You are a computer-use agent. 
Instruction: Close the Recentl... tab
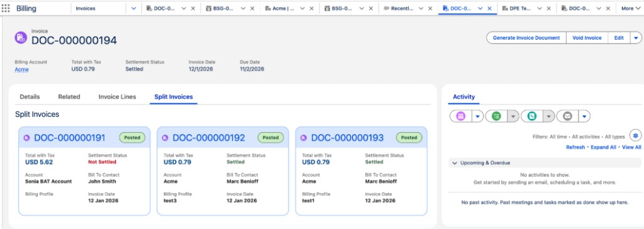tap(430, 8)
